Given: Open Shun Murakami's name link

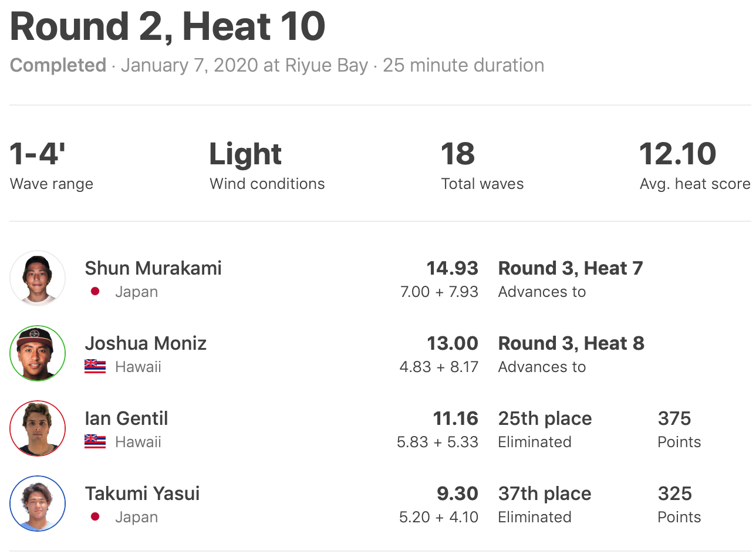Looking at the screenshot, I should pyautogui.click(x=153, y=268).
